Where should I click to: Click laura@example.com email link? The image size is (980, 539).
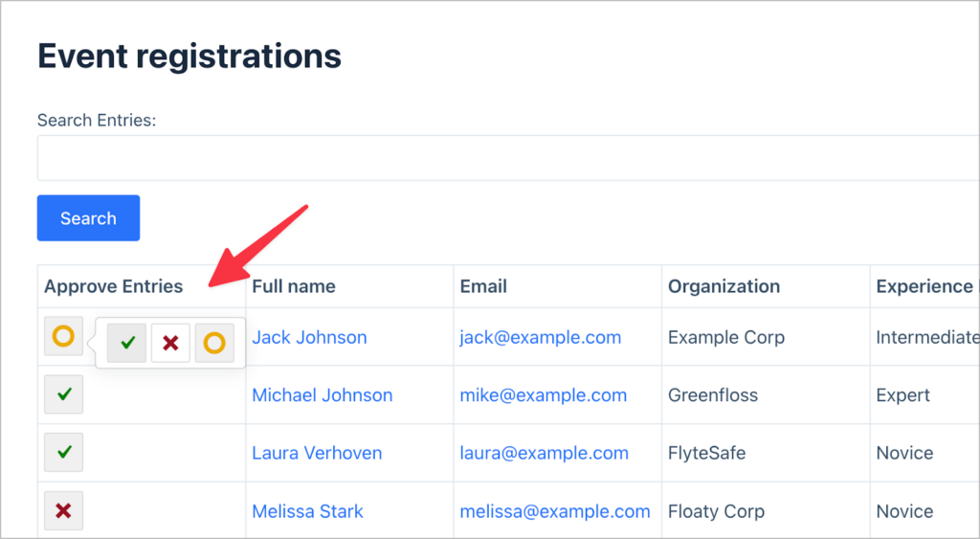[544, 454]
